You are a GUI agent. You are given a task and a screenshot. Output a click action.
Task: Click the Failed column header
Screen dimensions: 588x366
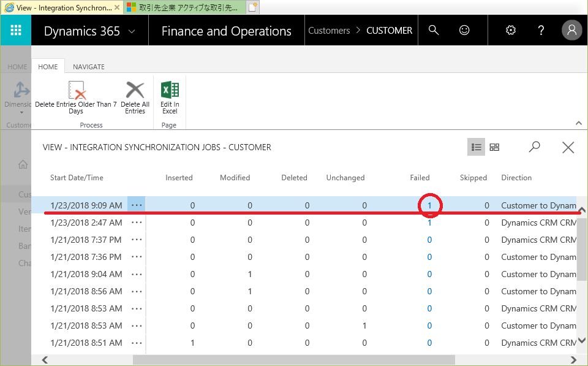pos(420,178)
